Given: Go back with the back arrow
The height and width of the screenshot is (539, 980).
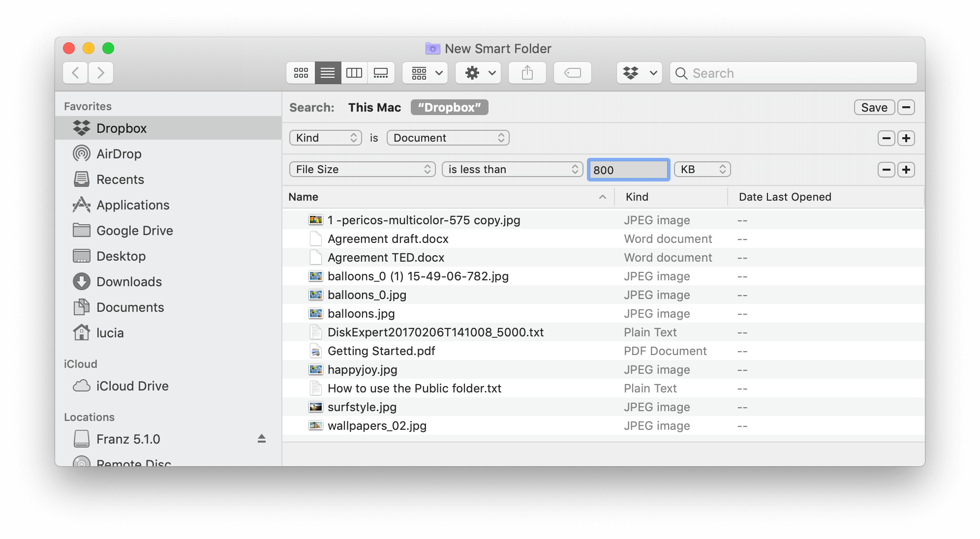Looking at the screenshot, I should [x=75, y=73].
